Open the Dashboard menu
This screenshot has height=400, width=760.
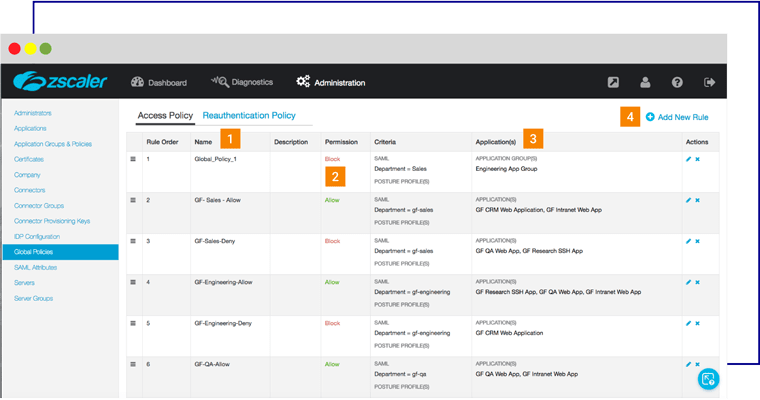(159, 82)
